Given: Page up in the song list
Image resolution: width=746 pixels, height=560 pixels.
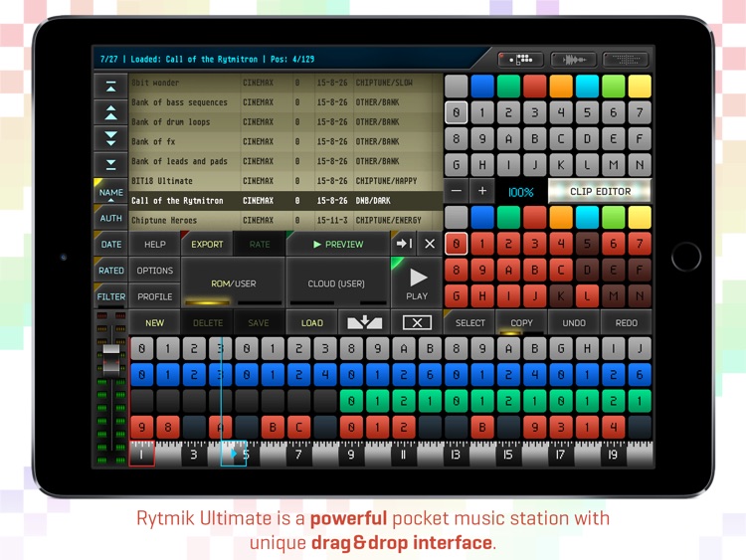Looking at the screenshot, I should [110, 112].
